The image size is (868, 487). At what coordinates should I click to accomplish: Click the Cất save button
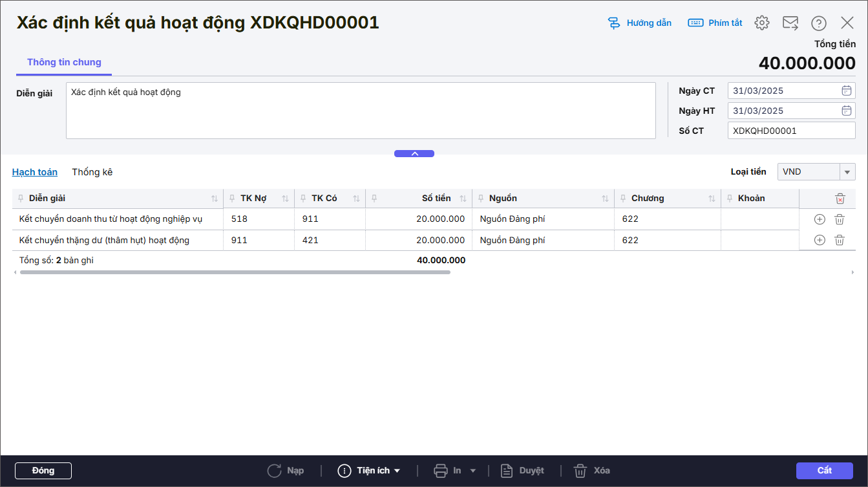click(824, 470)
